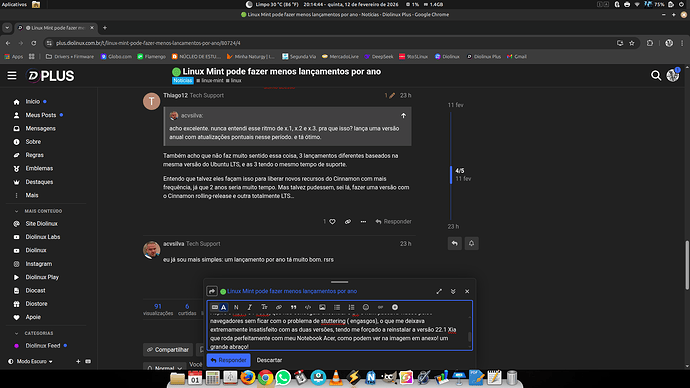Open keyboard shortcuts icon in sidebar footer
Viewport: 690px width, 388px height.
coord(88,362)
